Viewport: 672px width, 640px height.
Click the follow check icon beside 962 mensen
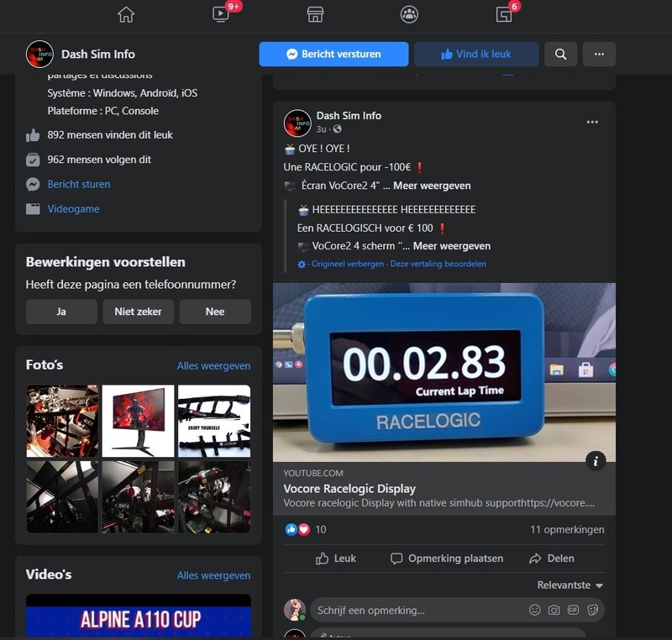point(33,160)
